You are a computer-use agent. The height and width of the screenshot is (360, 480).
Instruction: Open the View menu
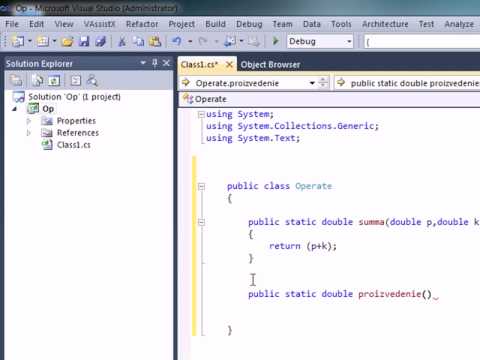pos(64,24)
